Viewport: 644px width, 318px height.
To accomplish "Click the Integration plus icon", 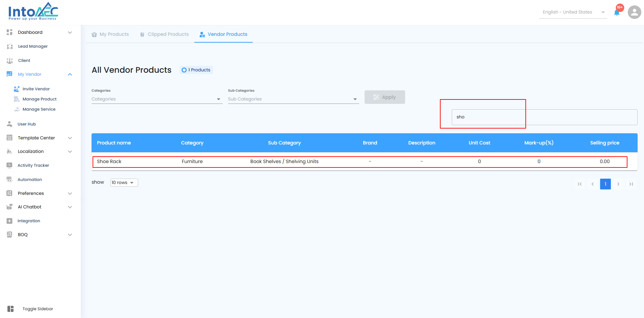I will point(9,221).
